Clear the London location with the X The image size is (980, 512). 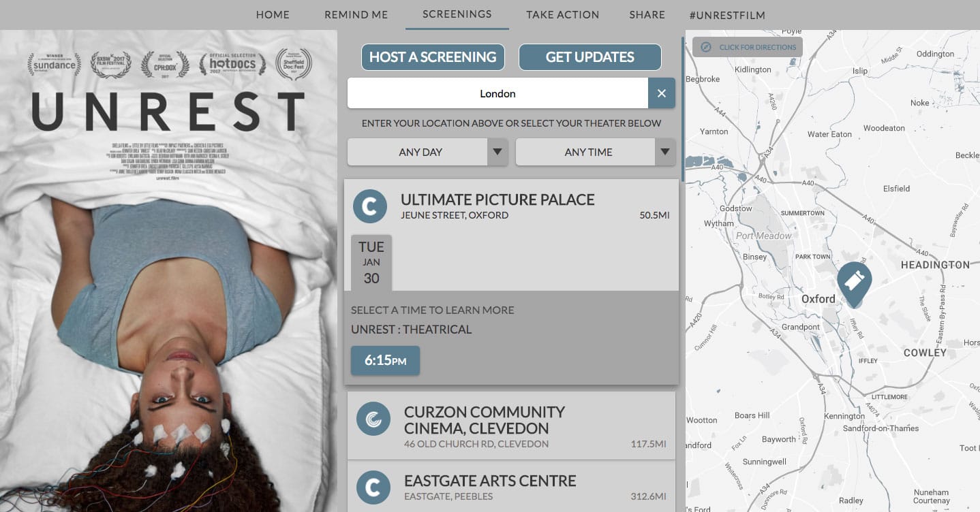tap(661, 93)
